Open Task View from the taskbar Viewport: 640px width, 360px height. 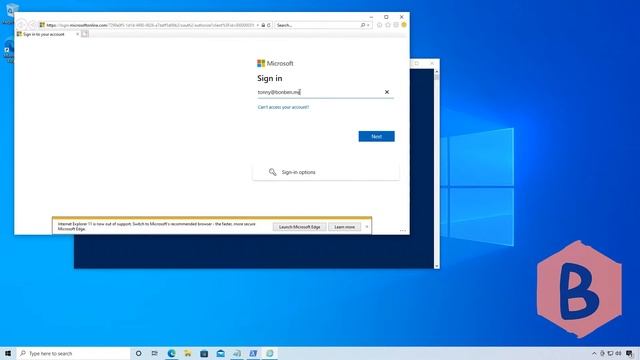click(155, 353)
